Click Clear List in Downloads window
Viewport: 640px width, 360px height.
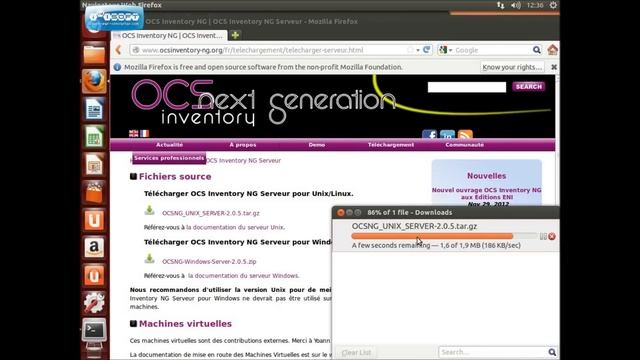pyautogui.click(x=356, y=352)
